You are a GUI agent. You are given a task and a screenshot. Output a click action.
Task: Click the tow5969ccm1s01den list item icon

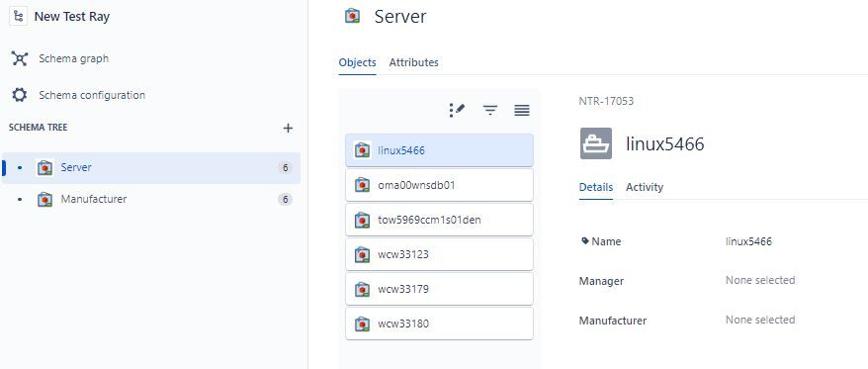(x=362, y=220)
